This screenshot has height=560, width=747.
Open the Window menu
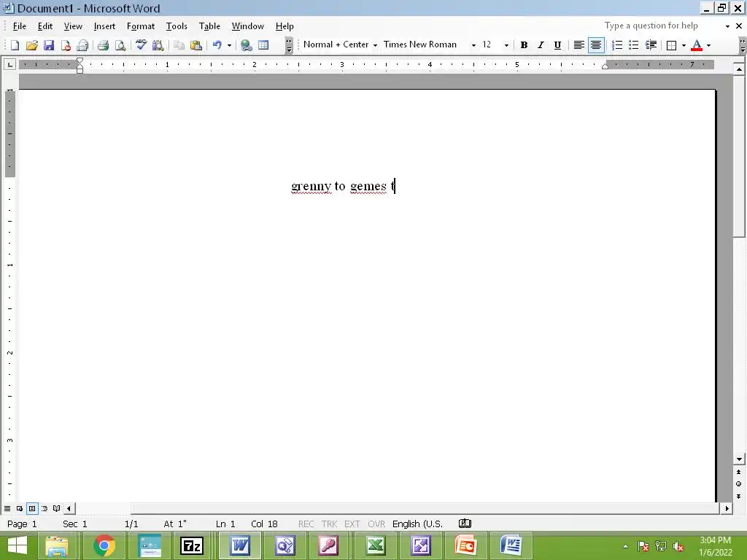click(248, 26)
